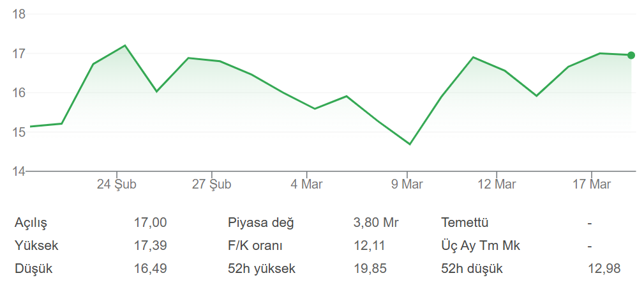Viewport: 644px width, 303px height.
Task: Select the 24 Şub date marker
Action: coord(117,185)
